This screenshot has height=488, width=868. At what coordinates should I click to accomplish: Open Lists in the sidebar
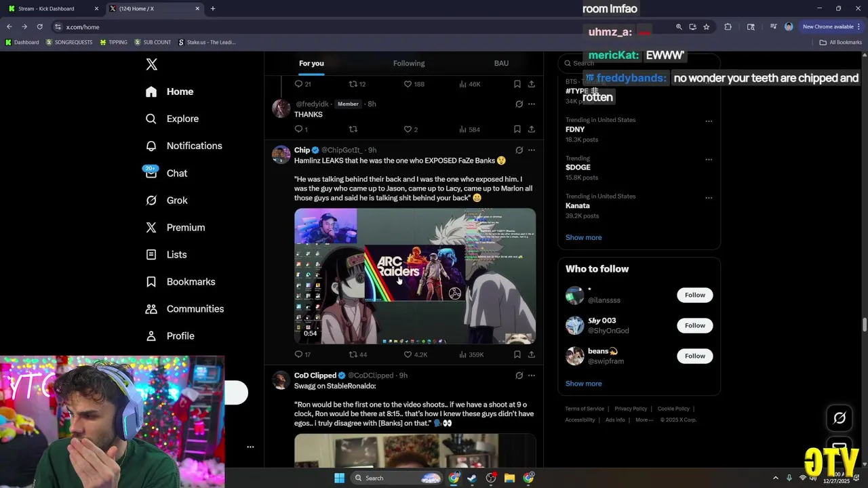[x=166, y=254]
